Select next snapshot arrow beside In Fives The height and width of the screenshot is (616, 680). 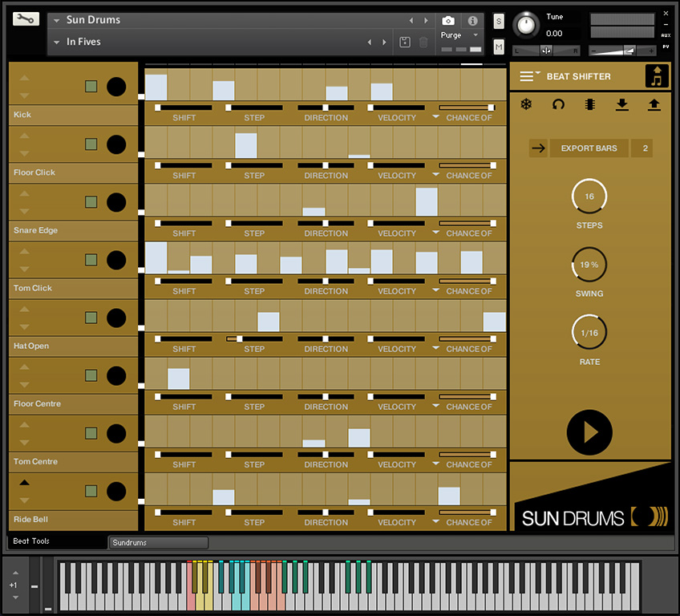[x=384, y=42]
